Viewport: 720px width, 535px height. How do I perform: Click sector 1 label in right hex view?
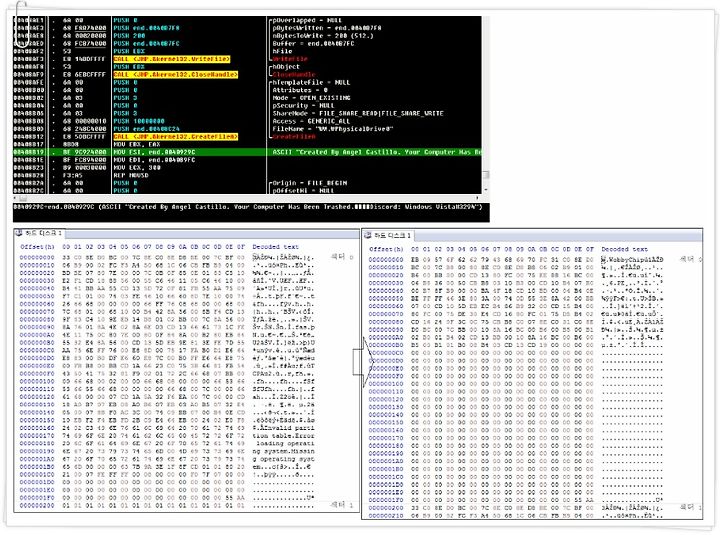(691, 507)
